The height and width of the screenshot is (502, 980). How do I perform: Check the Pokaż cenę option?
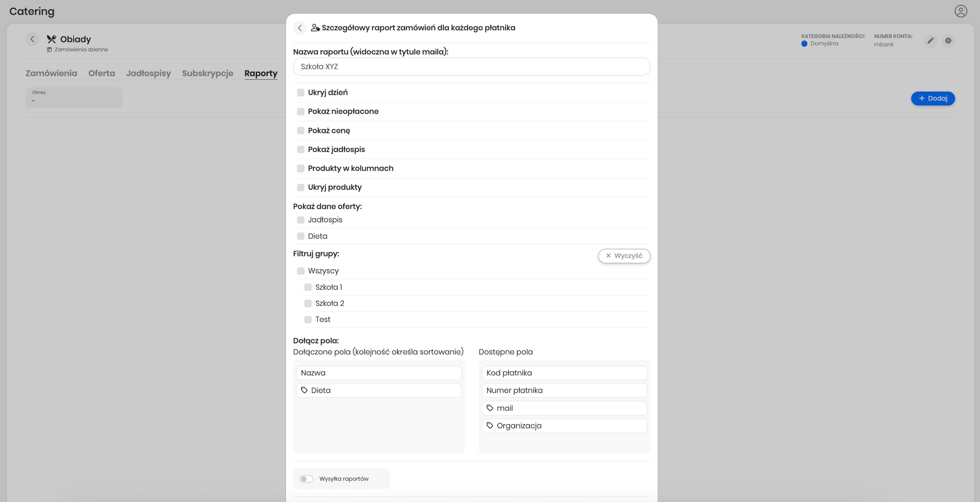tap(301, 130)
